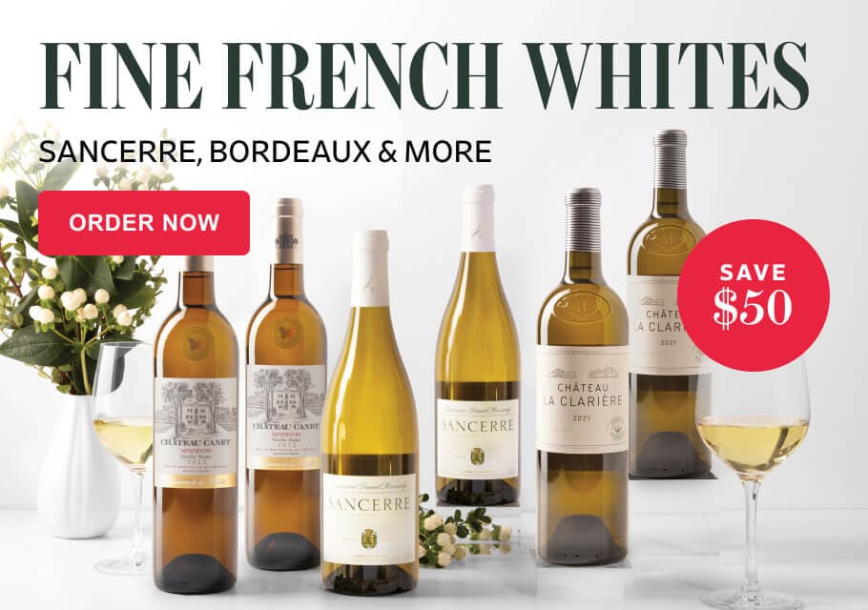Screen dimensions: 868x610
Task: Select the rear Sancerre bottle label
Action: [477, 438]
